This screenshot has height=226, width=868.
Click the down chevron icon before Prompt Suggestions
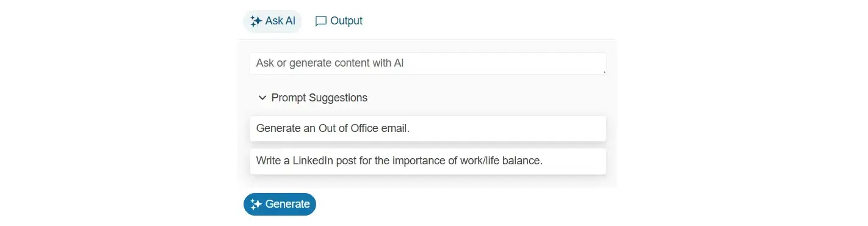(262, 98)
